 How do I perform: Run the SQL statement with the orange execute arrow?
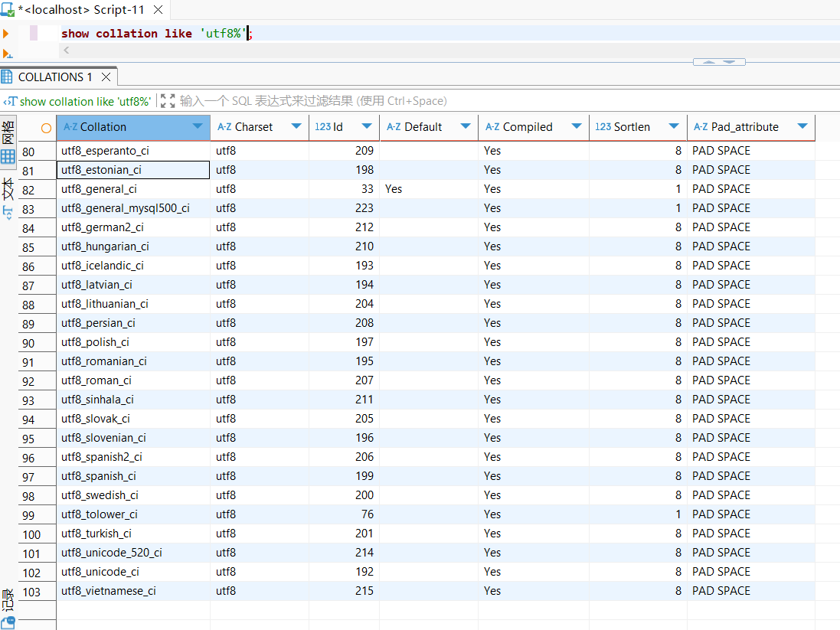pos(6,34)
